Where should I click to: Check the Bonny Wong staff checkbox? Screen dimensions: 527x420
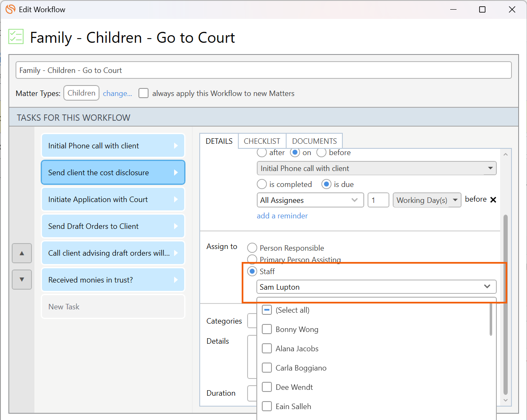coord(267,329)
